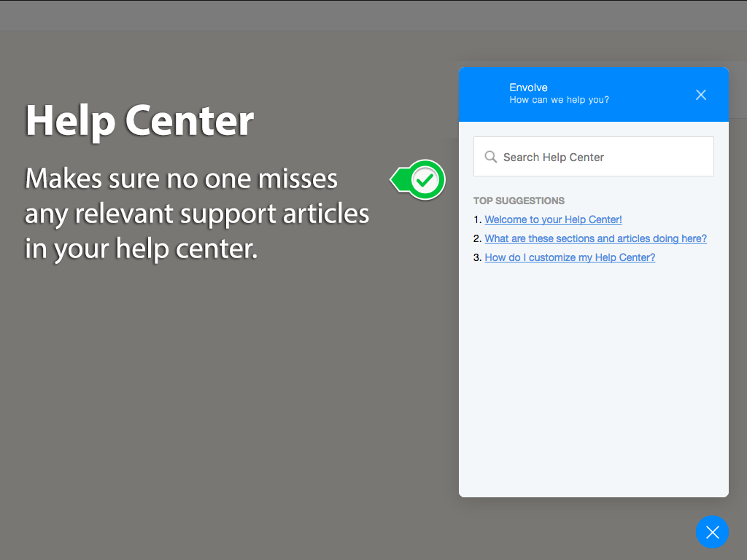The height and width of the screenshot is (560, 747).
Task: Click the green arrow tab beside the checkmark
Action: 398,179
